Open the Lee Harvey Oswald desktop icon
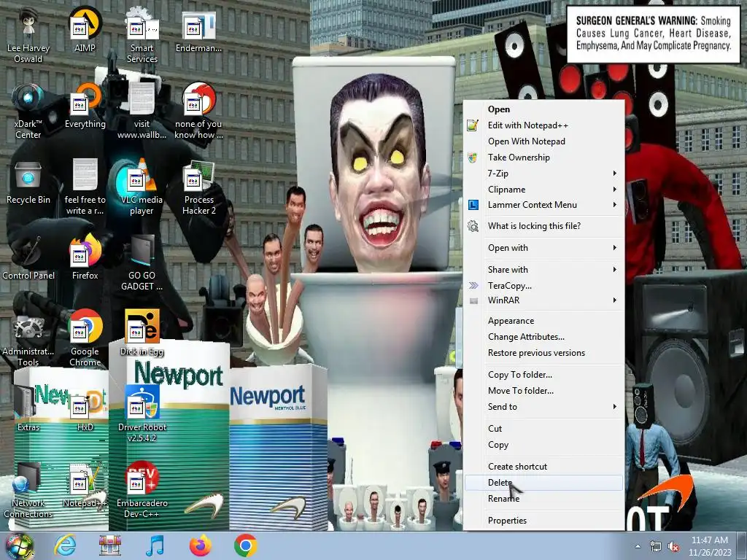This screenshot has width=747, height=560. coord(28,35)
